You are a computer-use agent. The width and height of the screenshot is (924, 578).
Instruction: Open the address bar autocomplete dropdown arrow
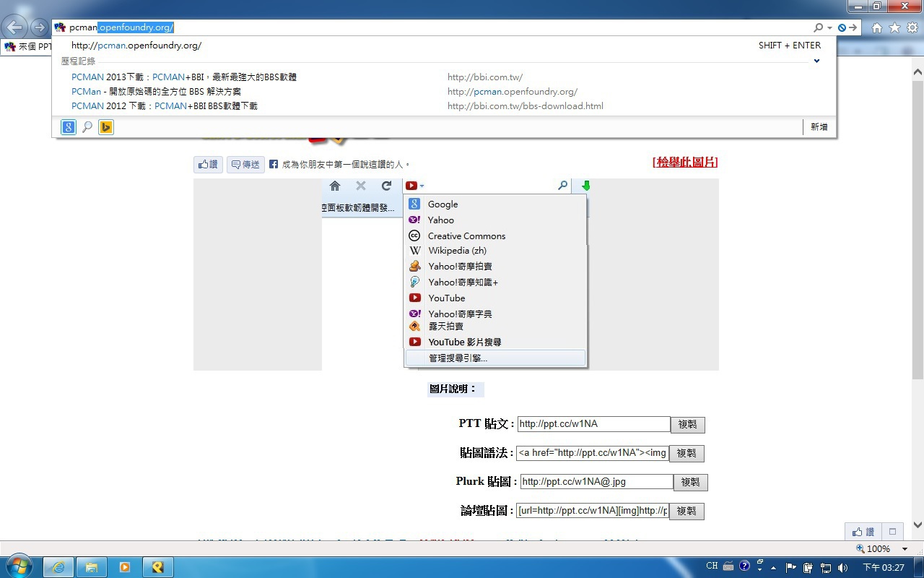(830, 27)
